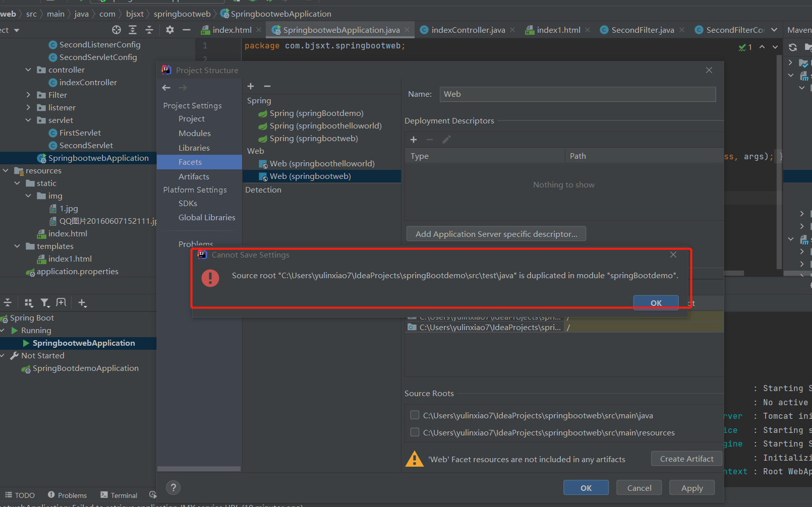
Task: Expand all in Project panel toolbar
Action: [x=133, y=30]
